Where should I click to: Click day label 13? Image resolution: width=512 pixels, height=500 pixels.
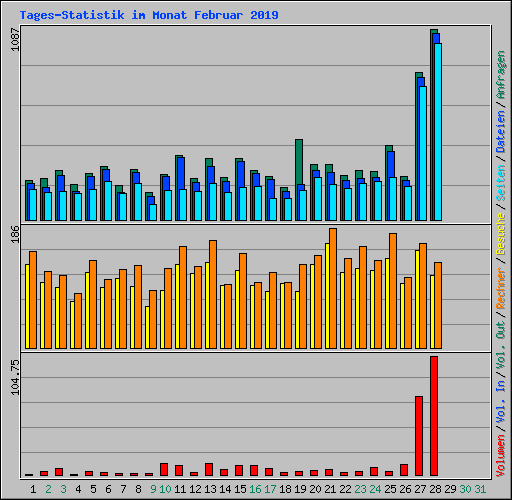coord(210,489)
